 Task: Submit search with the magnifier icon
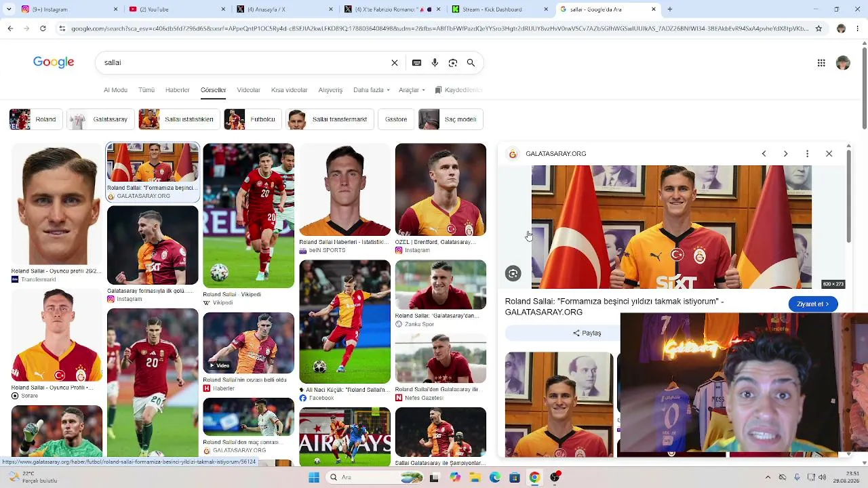click(471, 62)
